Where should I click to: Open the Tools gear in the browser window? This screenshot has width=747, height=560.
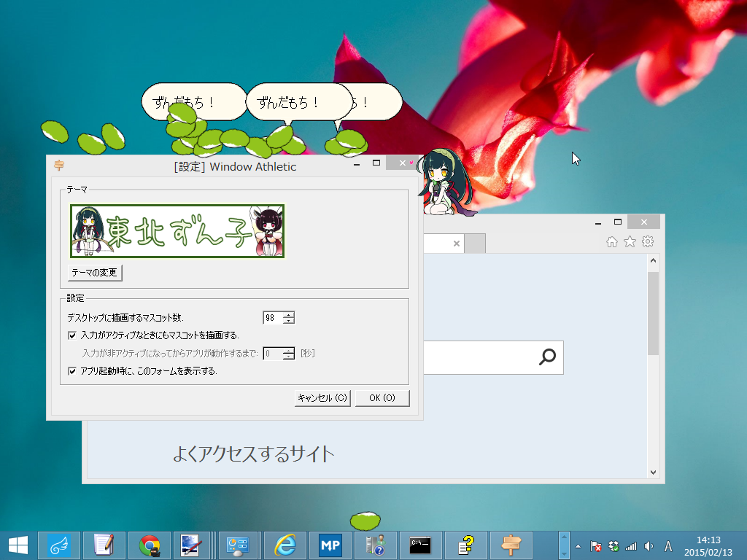648,241
